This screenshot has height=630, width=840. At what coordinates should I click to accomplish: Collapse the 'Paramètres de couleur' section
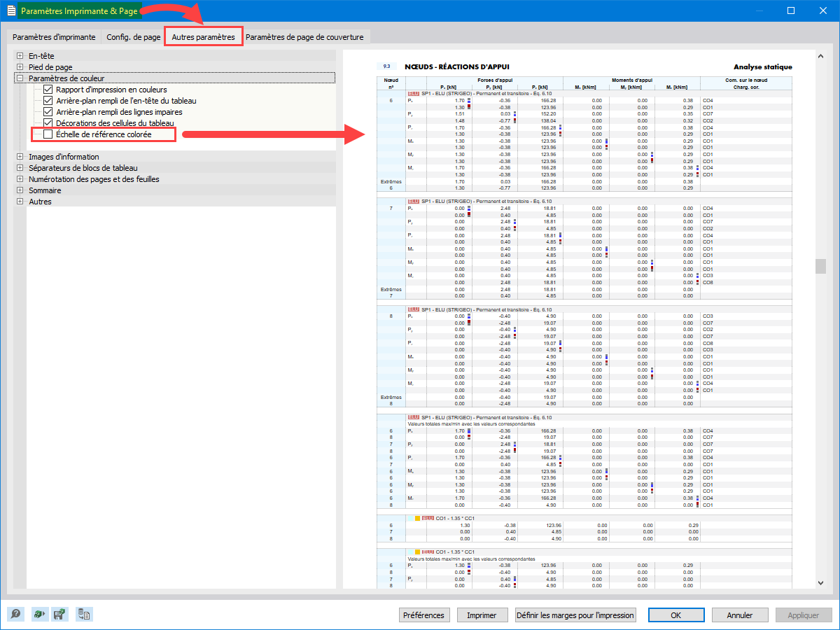(20, 78)
